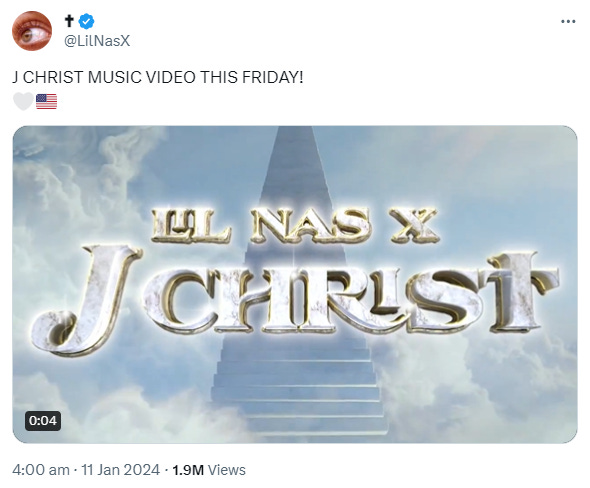Open the @LilNasX profile handle link
The image size is (590, 488).
tap(97, 41)
